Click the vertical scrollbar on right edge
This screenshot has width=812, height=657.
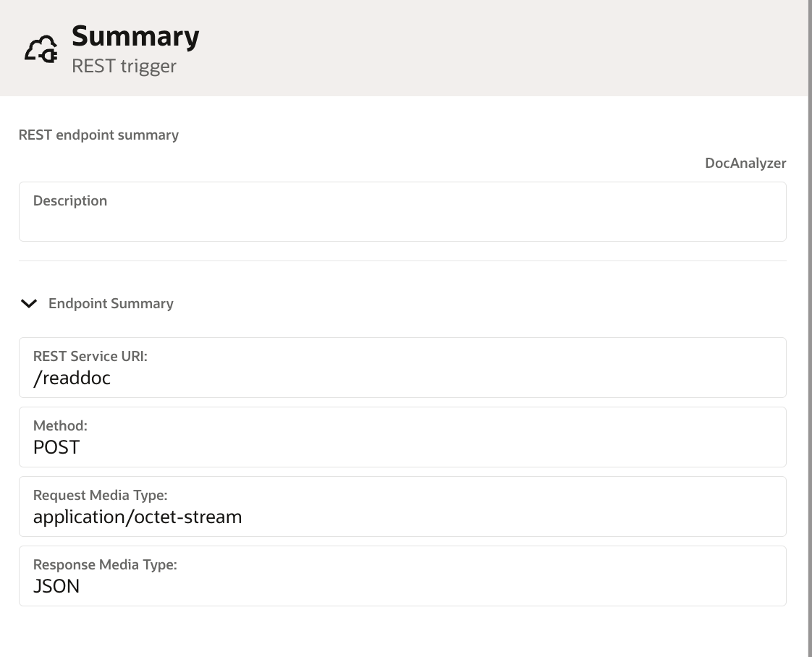point(810,328)
